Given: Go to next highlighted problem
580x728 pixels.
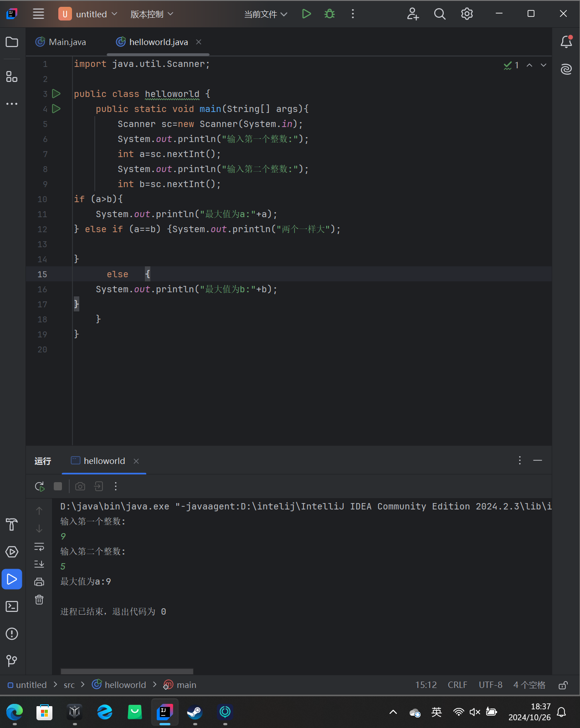Looking at the screenshot, I should point(544,65).
